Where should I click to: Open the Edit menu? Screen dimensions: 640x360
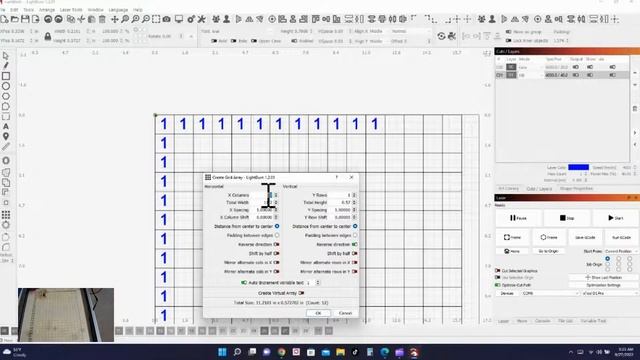(x=14, y=9)
